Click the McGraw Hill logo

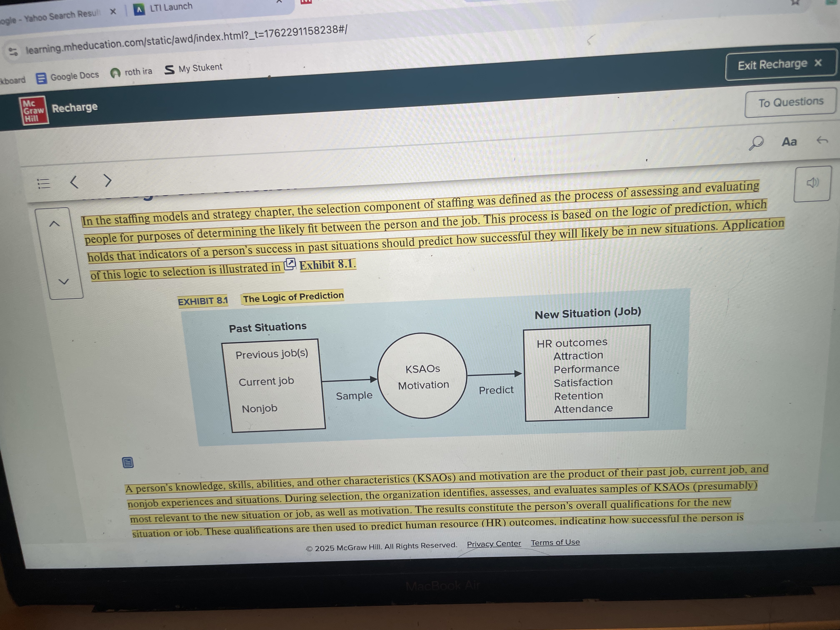[34, 111]
